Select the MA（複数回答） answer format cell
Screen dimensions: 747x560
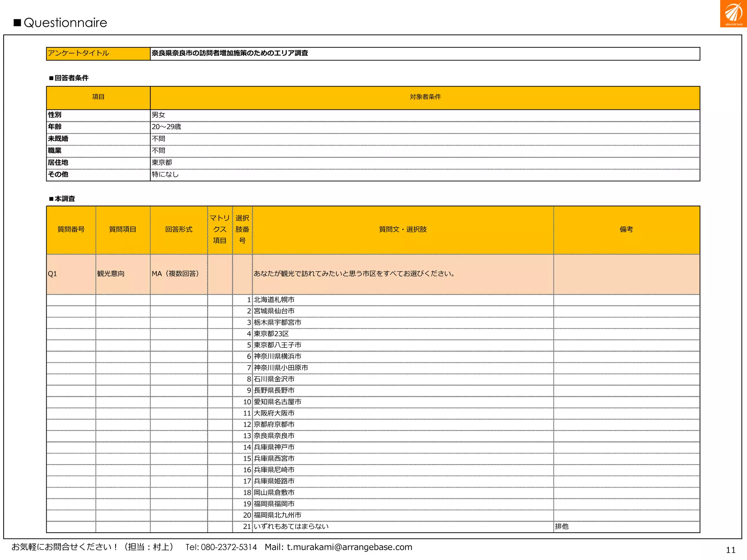[x=176, y=274]
